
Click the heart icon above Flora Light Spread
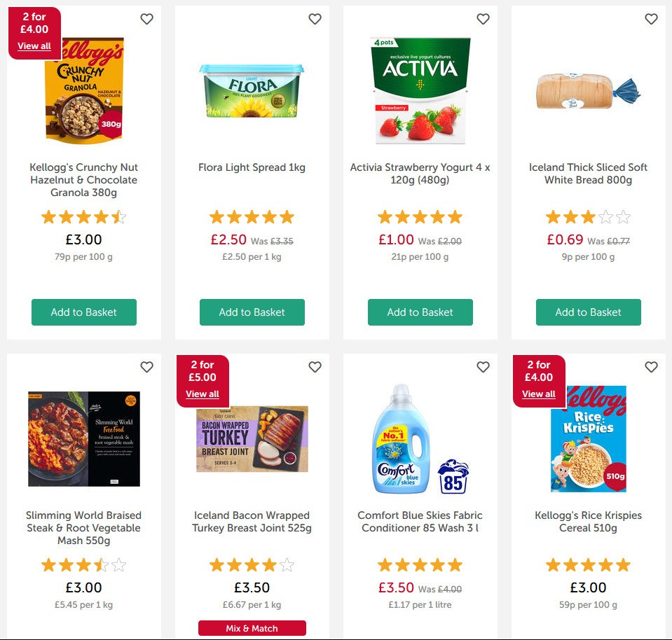point(315,19)
